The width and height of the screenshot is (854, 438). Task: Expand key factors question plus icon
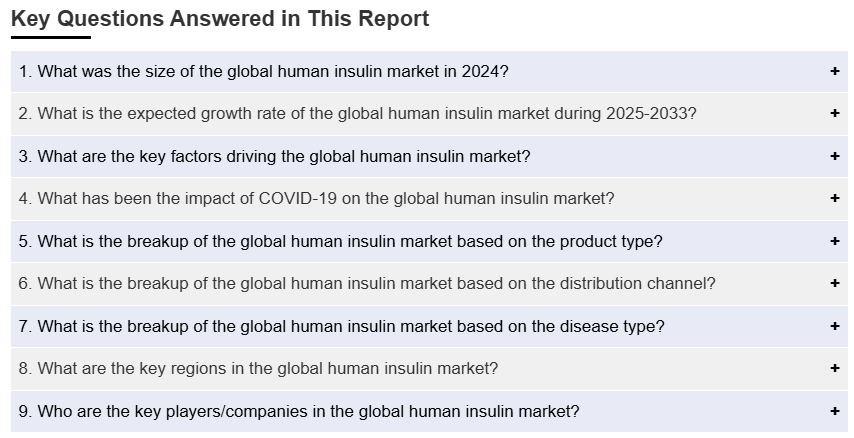pyautogui.click(x=834, y=156)
